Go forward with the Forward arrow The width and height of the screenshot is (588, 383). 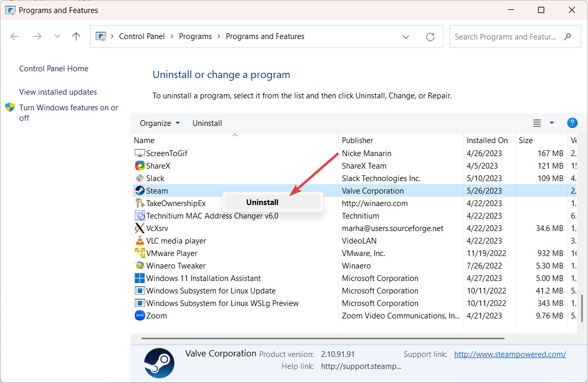[x=37, y=36]
